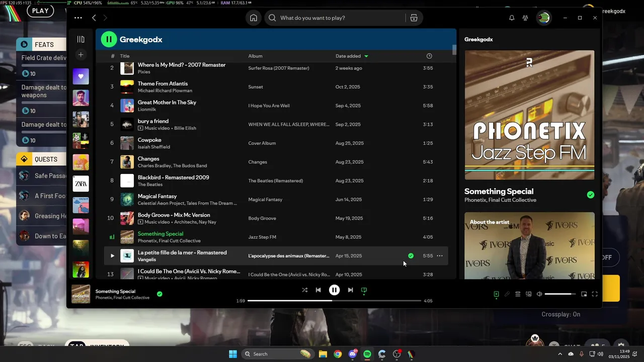
Task: Toggle saved checkmark in bottom player bar
Action: point(159,294)
